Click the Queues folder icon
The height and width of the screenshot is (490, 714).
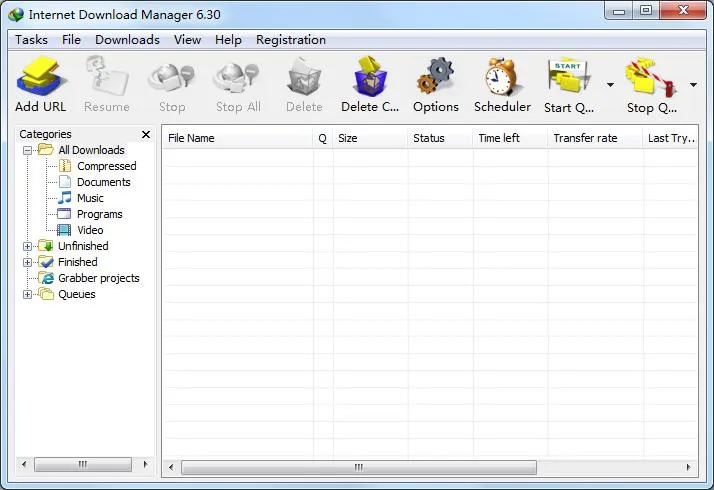coord(46,294)
